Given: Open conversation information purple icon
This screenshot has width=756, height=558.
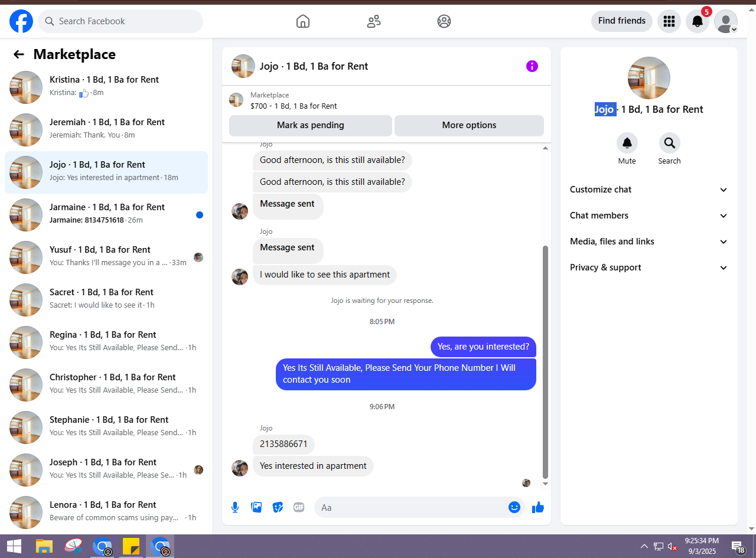Looking at the screenshot, I should tap(532, 66).
